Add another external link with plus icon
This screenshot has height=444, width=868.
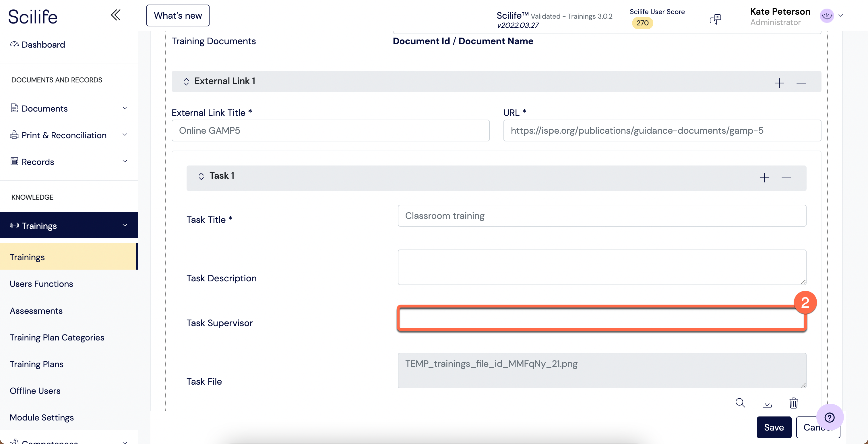pyautogui.click(x=779, y=83)
